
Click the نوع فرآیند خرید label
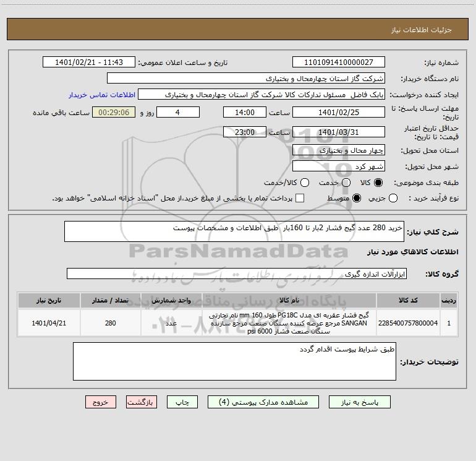(433, 198)
